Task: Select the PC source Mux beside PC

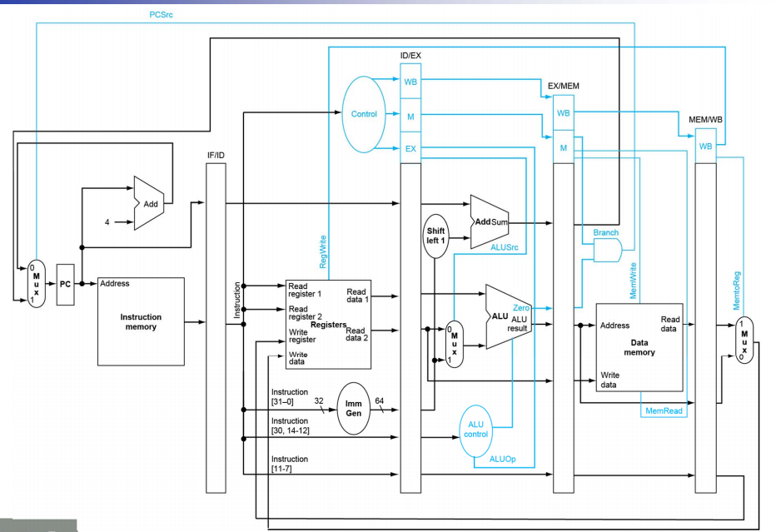Action: tap(37, 284)
